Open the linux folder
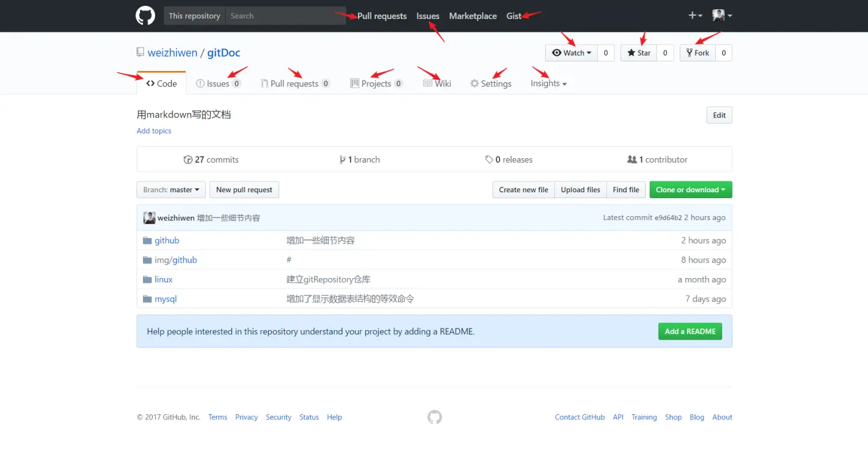Image resolution: width=868 pixels, height=464 pixels. tap(164, 279)
